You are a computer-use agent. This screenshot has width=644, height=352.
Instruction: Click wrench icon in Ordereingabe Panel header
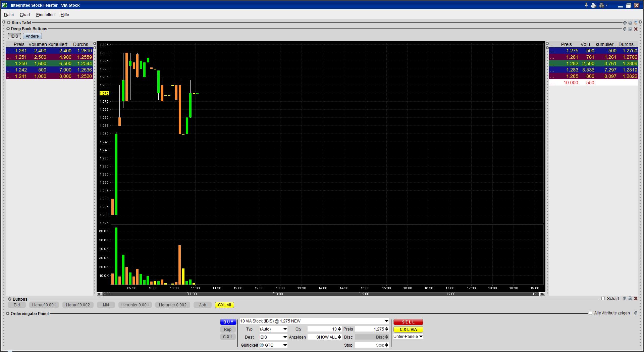pyautogui.click(x=635, y=313)
